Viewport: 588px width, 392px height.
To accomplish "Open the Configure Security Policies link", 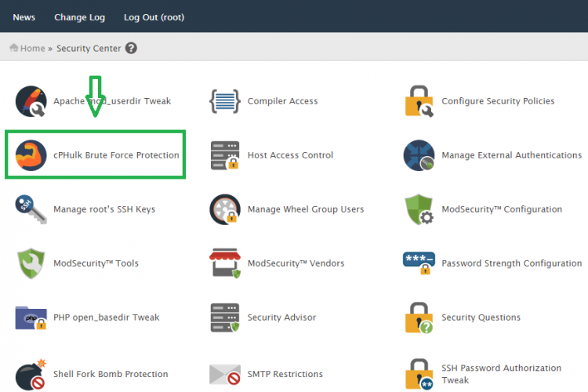I will (x=498, y=101).
